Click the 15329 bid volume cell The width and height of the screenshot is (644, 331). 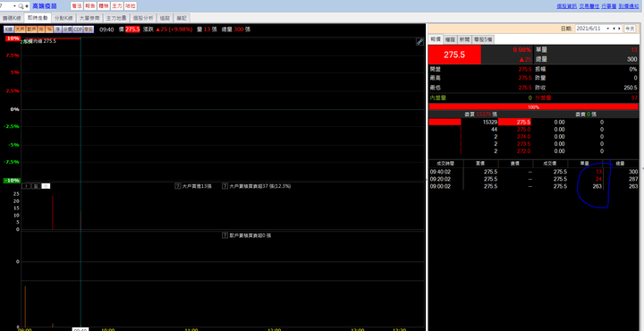click(490, 122)
